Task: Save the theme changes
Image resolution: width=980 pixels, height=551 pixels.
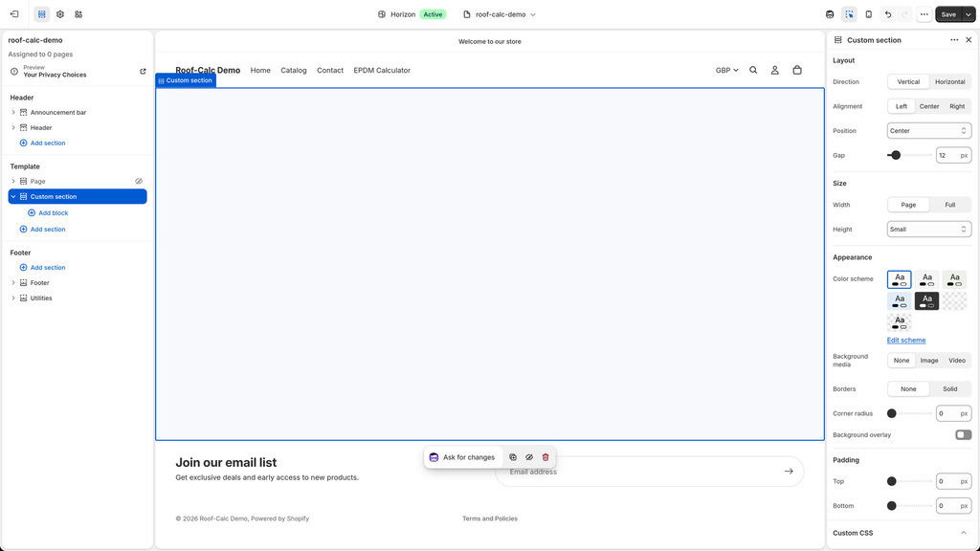Action: pyautogui.click(x=948, y=14)
